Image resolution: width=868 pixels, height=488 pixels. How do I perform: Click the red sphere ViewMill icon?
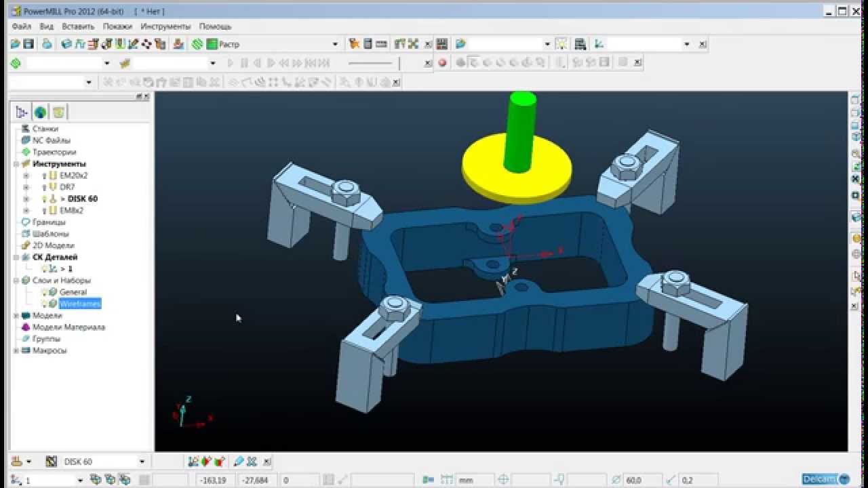[443, 63]
